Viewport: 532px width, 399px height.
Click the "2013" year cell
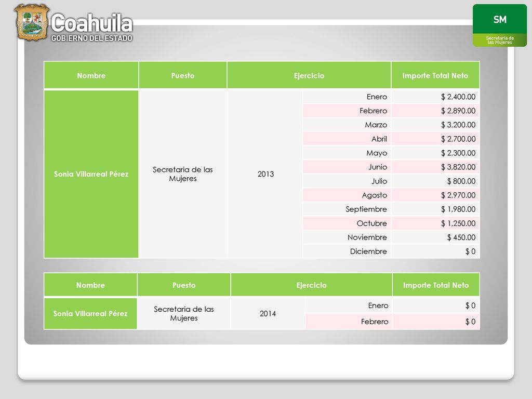[265, 174]
